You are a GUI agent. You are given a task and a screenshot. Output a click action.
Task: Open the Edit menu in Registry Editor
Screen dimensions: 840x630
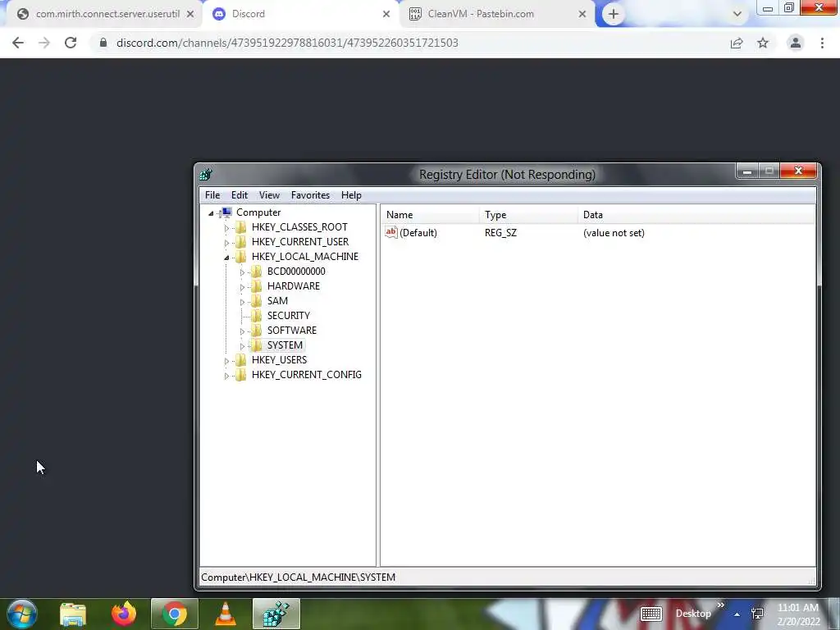tap(239, 195)
